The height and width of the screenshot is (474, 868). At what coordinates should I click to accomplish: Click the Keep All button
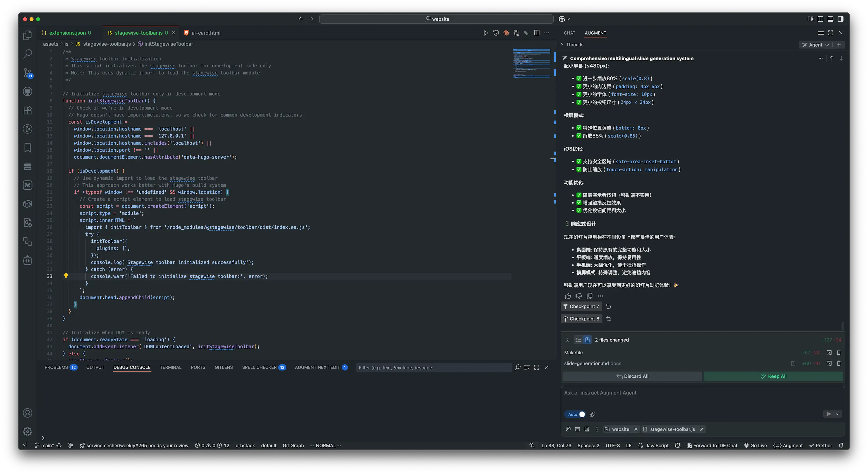[773, 376]
